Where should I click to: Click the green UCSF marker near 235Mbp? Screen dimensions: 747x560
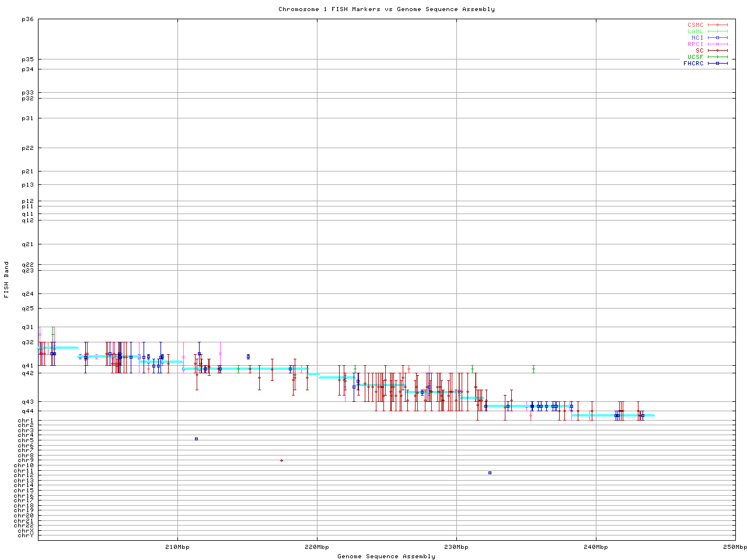click(533, 369)
